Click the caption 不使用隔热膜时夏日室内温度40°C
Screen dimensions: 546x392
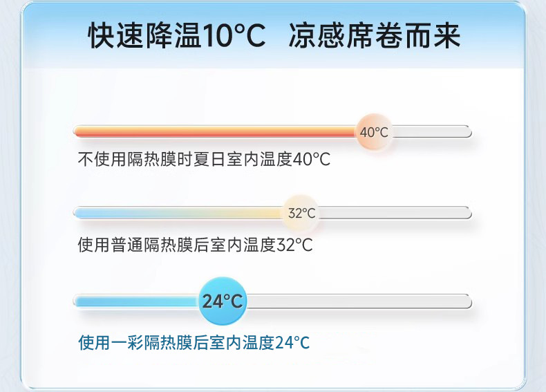pos(204,159)
